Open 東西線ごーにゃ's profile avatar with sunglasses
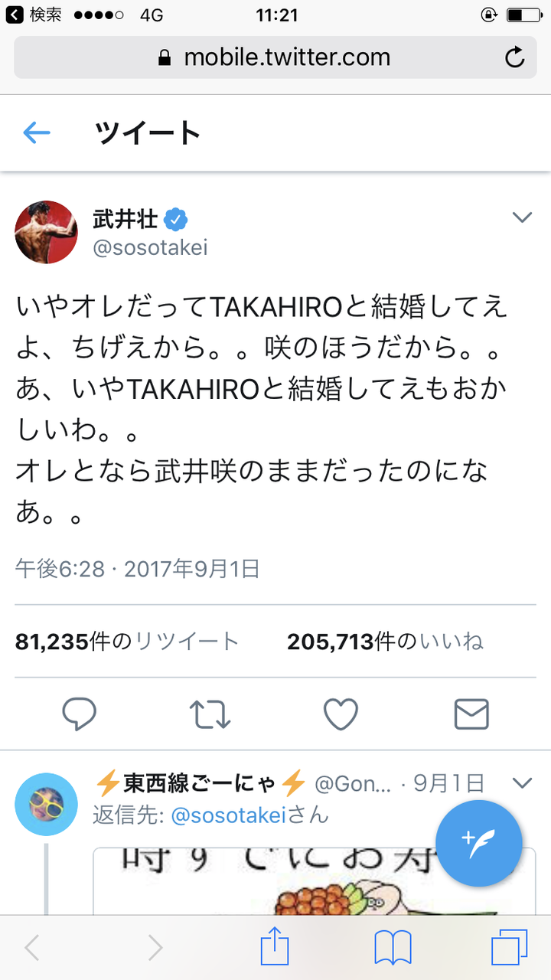 (x=47, y=804)
